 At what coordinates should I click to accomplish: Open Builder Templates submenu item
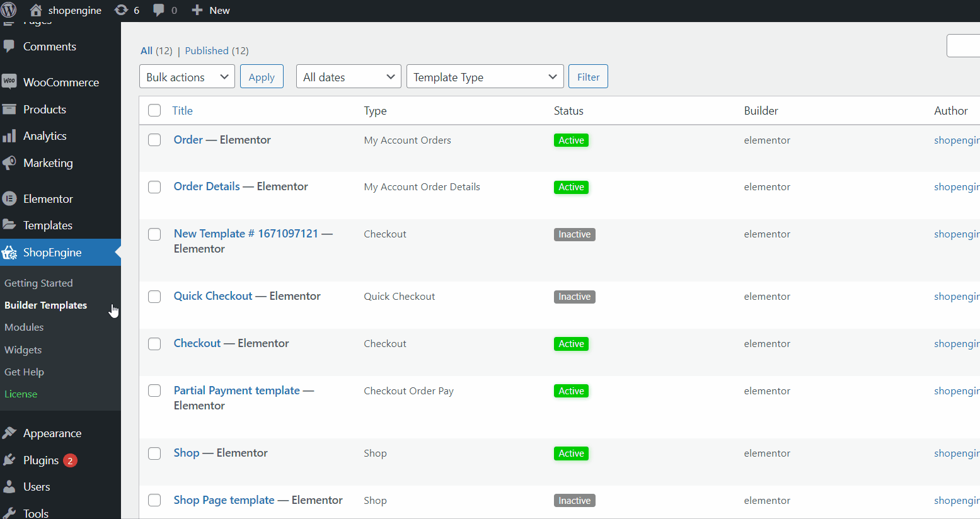click(45, 305)
